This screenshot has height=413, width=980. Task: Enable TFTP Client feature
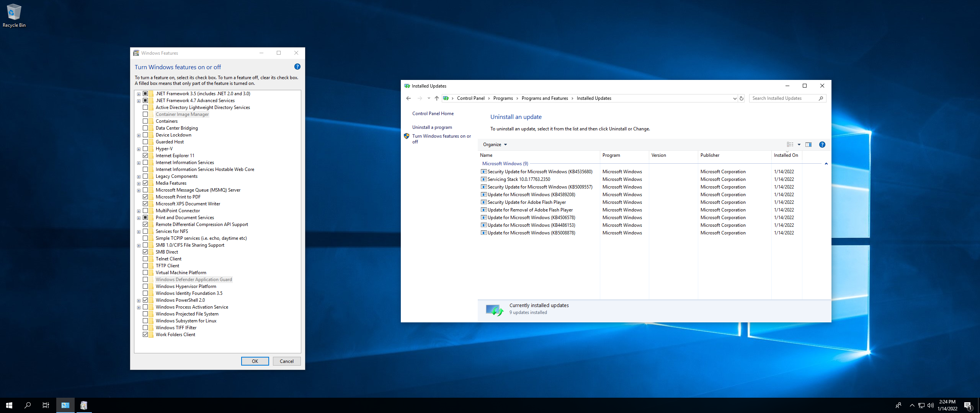145,266
